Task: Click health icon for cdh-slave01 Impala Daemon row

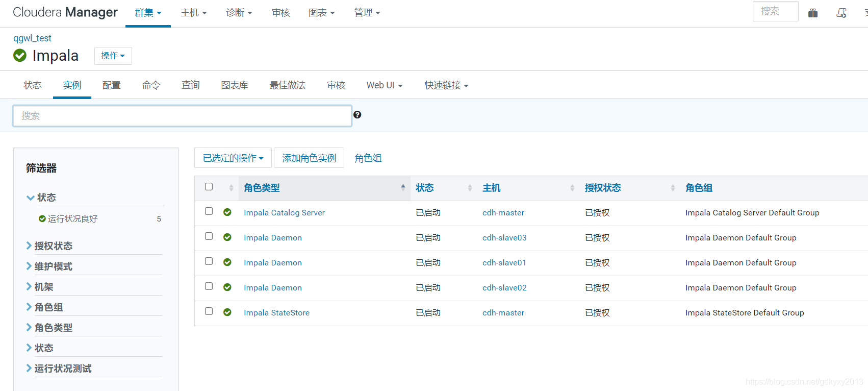Action: click(x=227, y=262)
